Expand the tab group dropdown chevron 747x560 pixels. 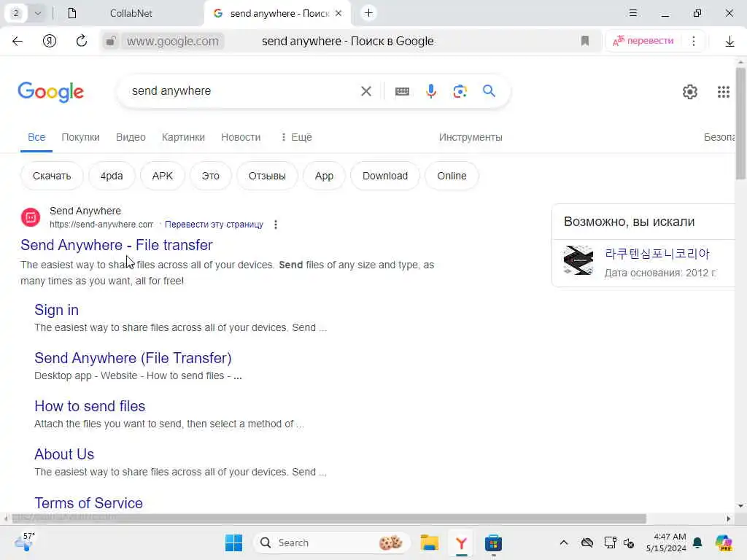click(x=38, y=13)
